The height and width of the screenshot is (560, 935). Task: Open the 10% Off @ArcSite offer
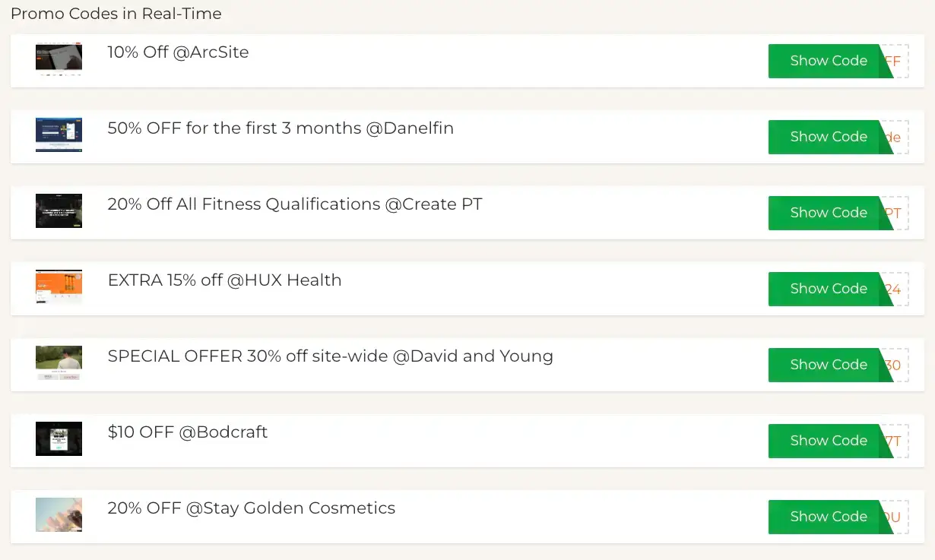(x=178, y=52)
